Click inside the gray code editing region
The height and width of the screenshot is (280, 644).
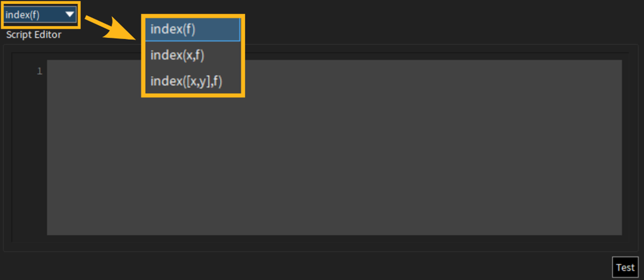click(334, 147)
